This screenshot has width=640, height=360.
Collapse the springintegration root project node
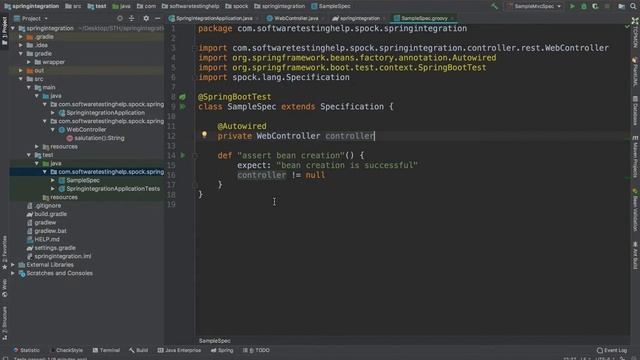(13, 28)
